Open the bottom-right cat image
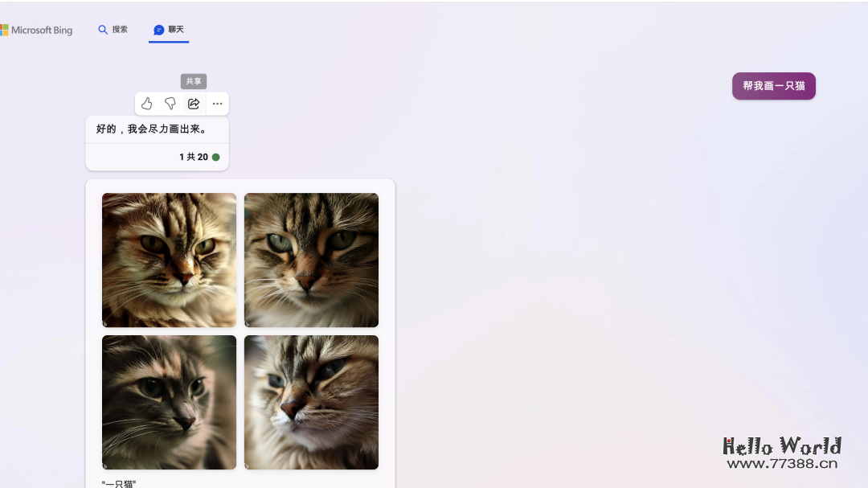 (311, 402)
